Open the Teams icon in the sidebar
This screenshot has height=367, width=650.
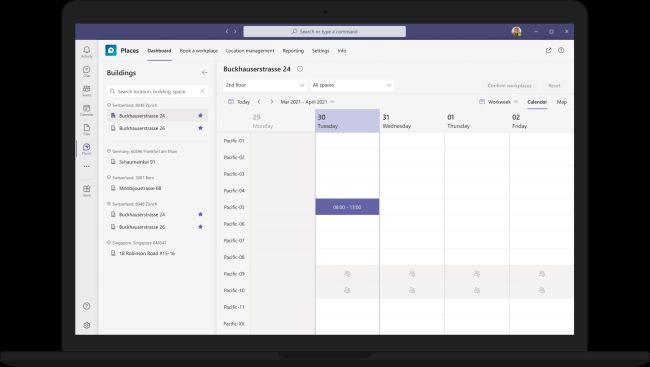coord(86,91)
